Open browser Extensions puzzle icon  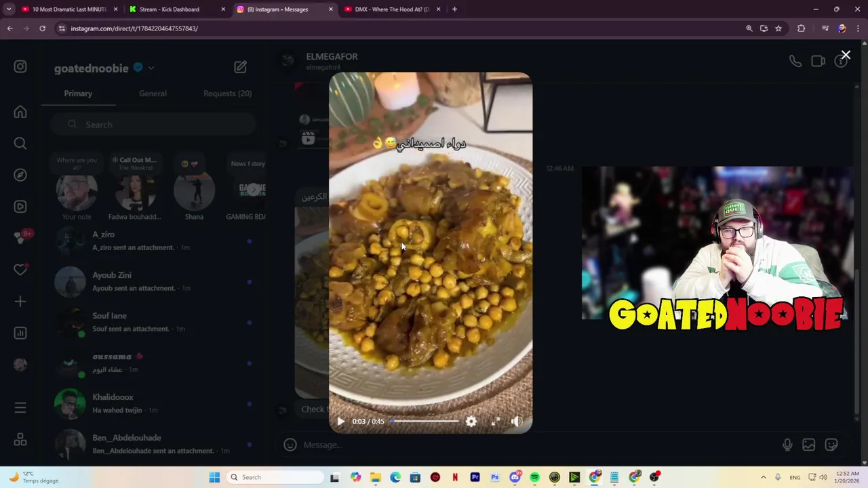pos(802,28)
